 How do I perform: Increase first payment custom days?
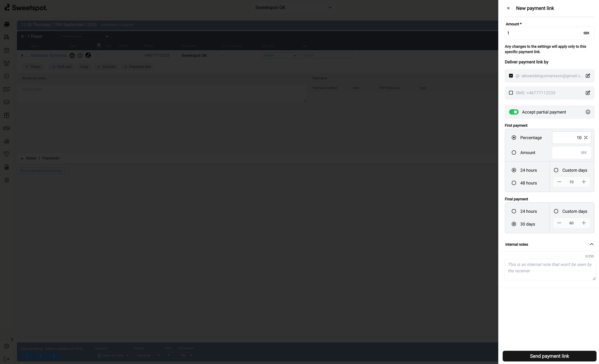click(583, 182)
